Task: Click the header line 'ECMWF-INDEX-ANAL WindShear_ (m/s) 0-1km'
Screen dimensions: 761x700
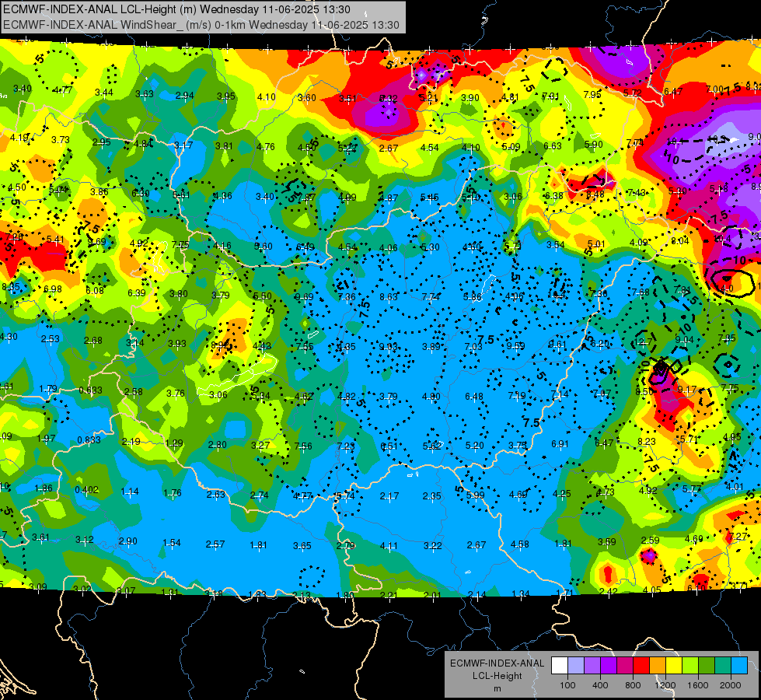Action: (x=124, y=25)
